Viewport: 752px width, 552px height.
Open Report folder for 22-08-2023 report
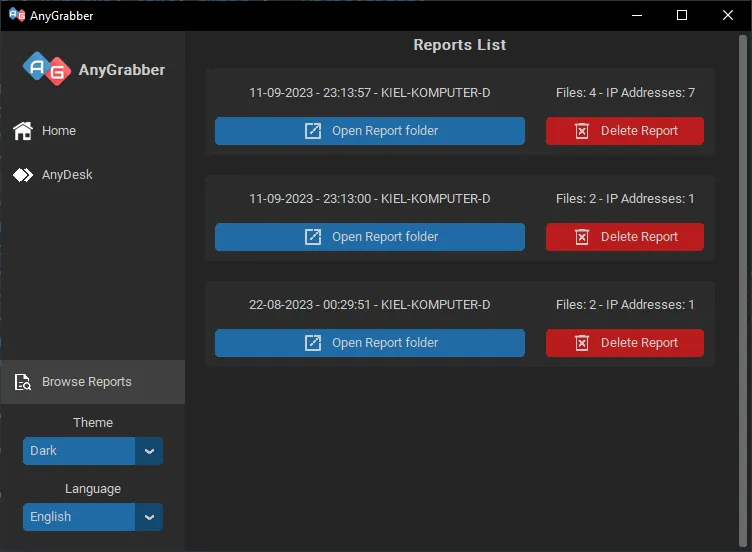[x=370, y=343]
